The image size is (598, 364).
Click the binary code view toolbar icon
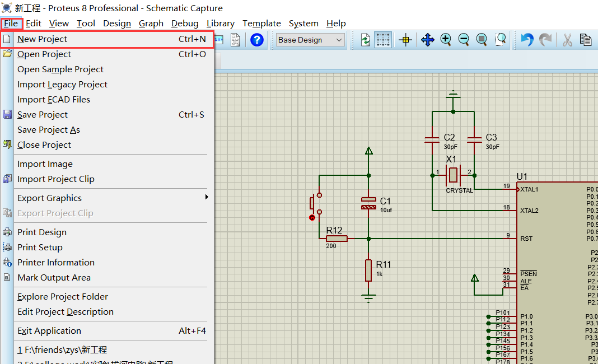coord(219,40)
